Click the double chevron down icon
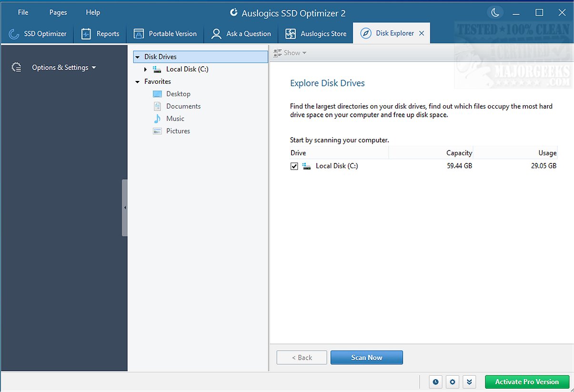The image size is (574, 392). (x=469, y=382)
